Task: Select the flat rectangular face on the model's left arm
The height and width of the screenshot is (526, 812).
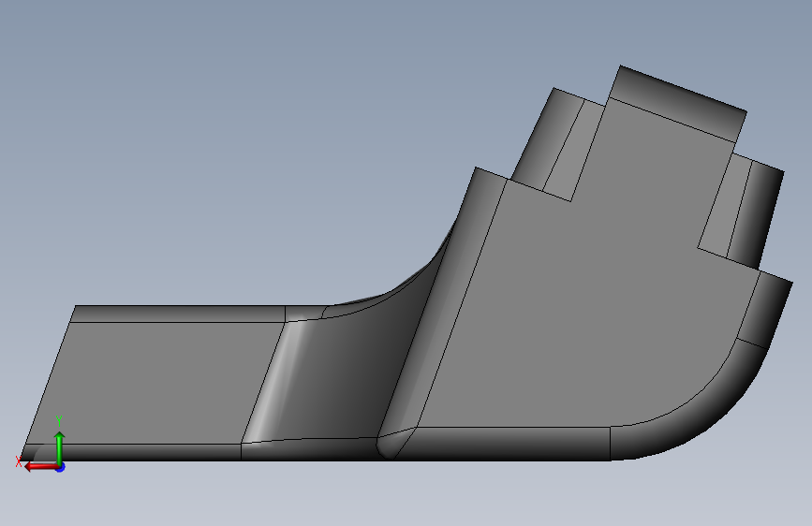Action: (x=155, y=383)
